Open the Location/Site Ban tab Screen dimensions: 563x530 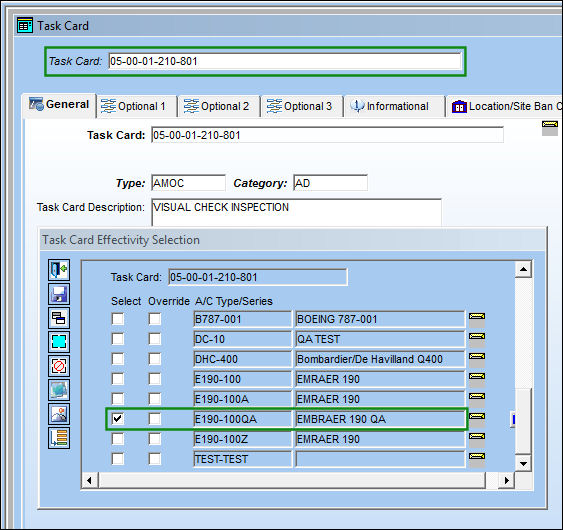pos(505,106)
